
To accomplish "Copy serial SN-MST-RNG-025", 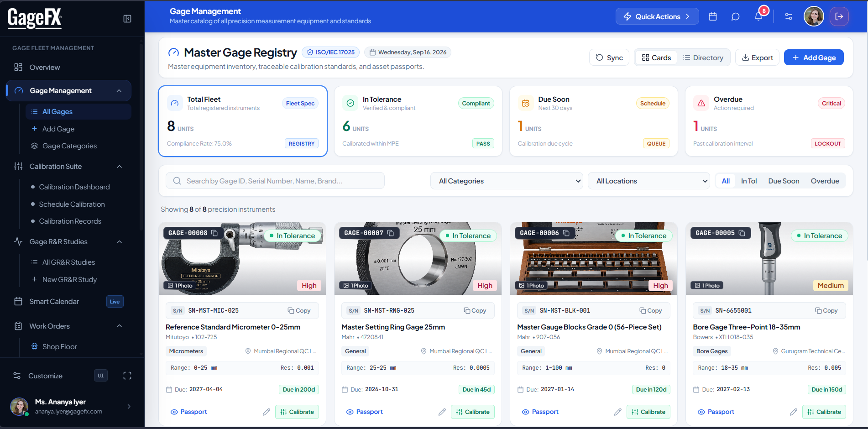I will (x=475, y=310).
